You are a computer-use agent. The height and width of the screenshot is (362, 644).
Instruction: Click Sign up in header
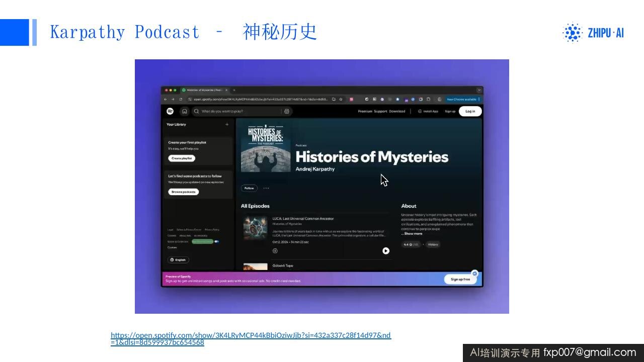tap(450, 111)
